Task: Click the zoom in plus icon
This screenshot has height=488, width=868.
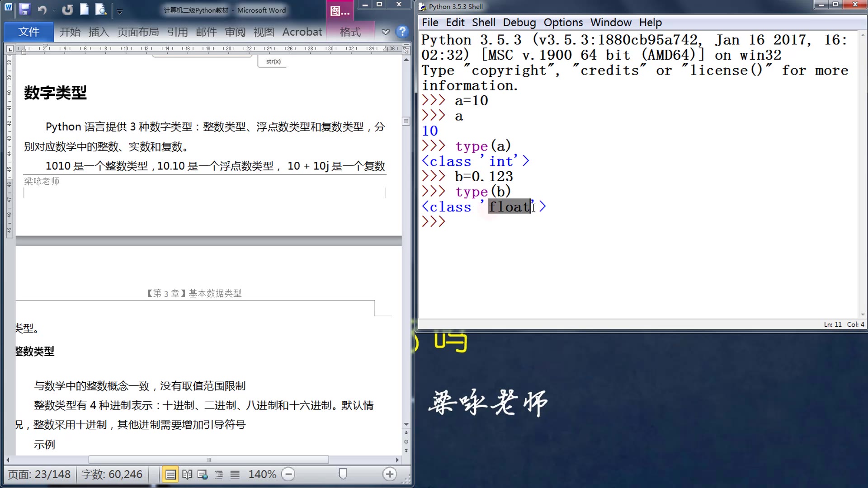Action: (389, 474)
